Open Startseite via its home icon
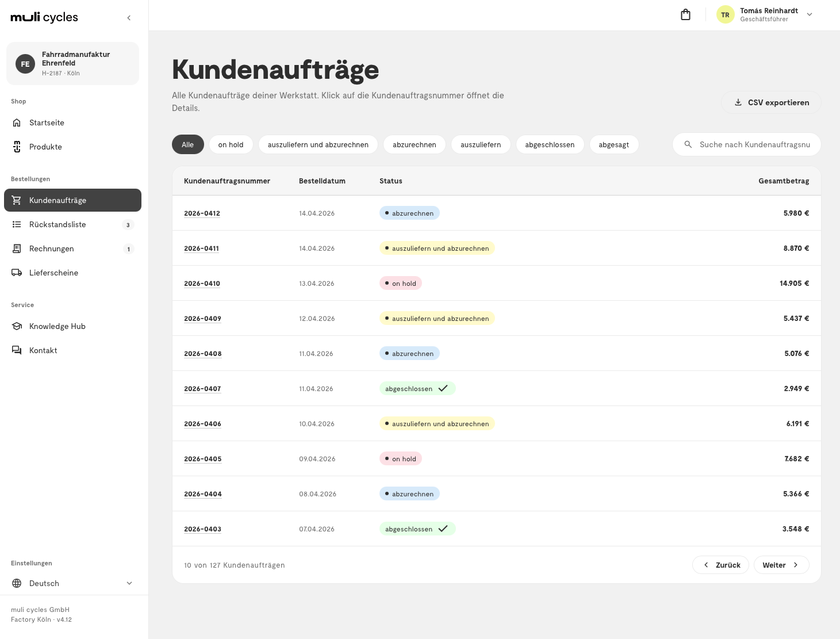Image resolution: width=840 pixels, height=639 pixels. click(17, 123)
